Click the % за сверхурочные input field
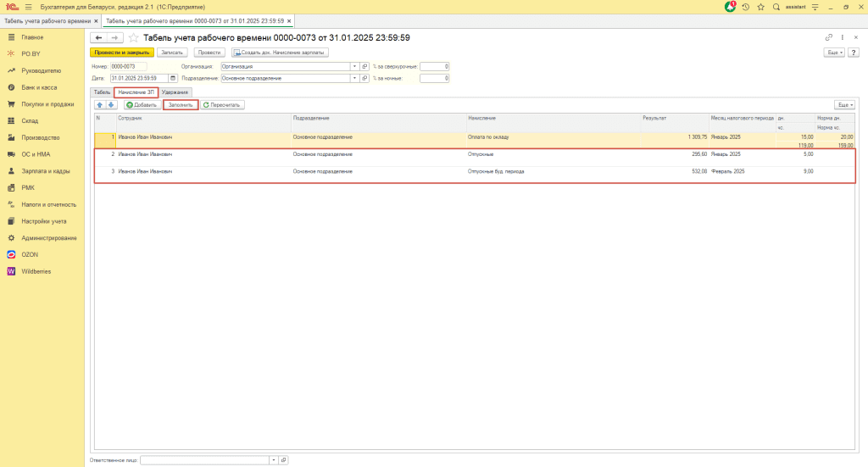The height and width of the screenshot is (467, 868). 434,66
